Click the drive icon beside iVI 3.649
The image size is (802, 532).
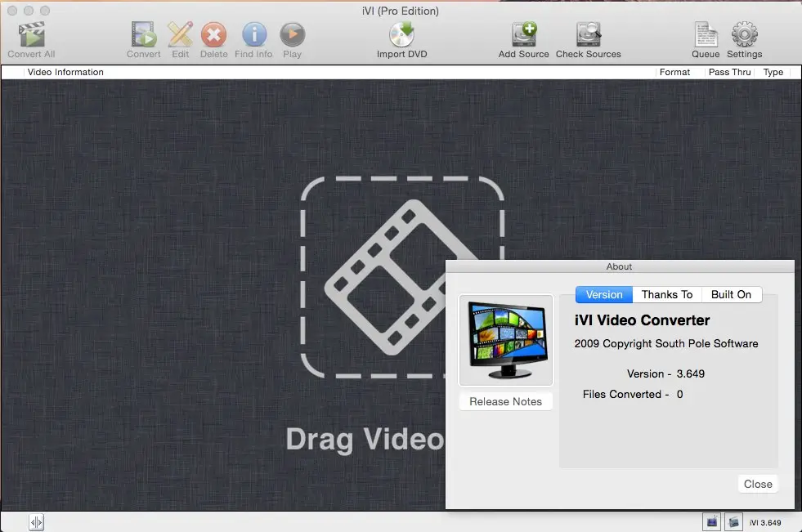(x=734, y=522)
